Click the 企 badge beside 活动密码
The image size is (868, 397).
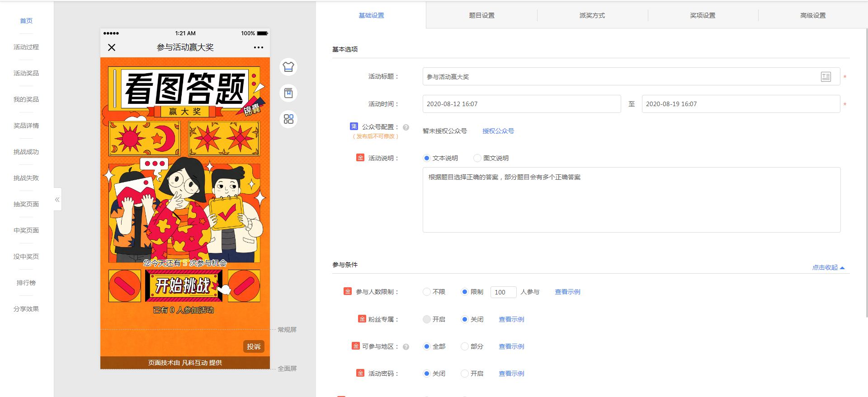pos(360,373)
